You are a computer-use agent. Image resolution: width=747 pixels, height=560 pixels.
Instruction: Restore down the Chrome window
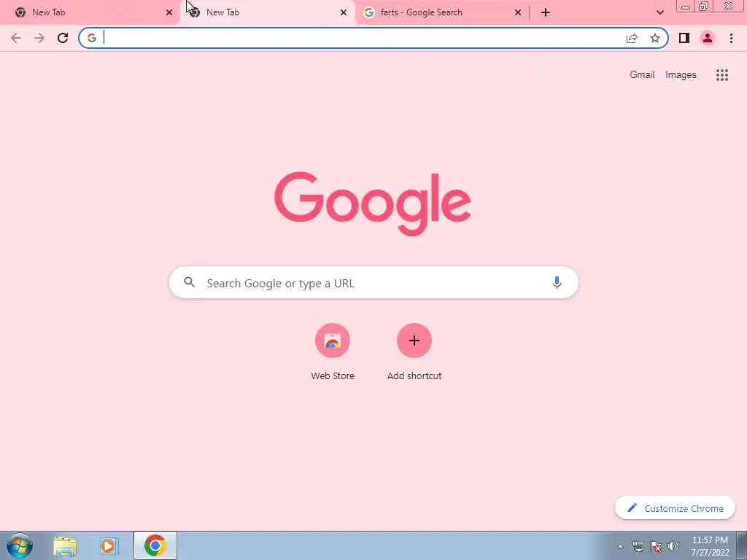(x=704, y=7)
